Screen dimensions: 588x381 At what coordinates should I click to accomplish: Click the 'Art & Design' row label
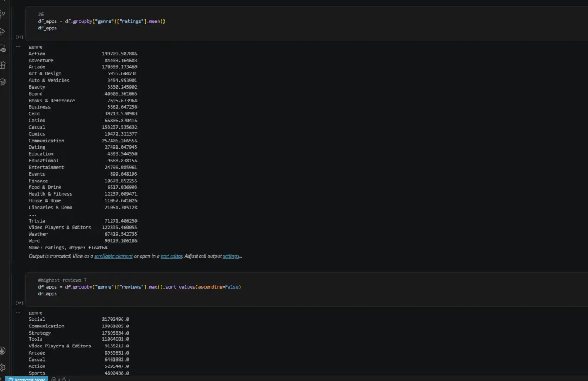pyautogui.click(x=45, y=73)
